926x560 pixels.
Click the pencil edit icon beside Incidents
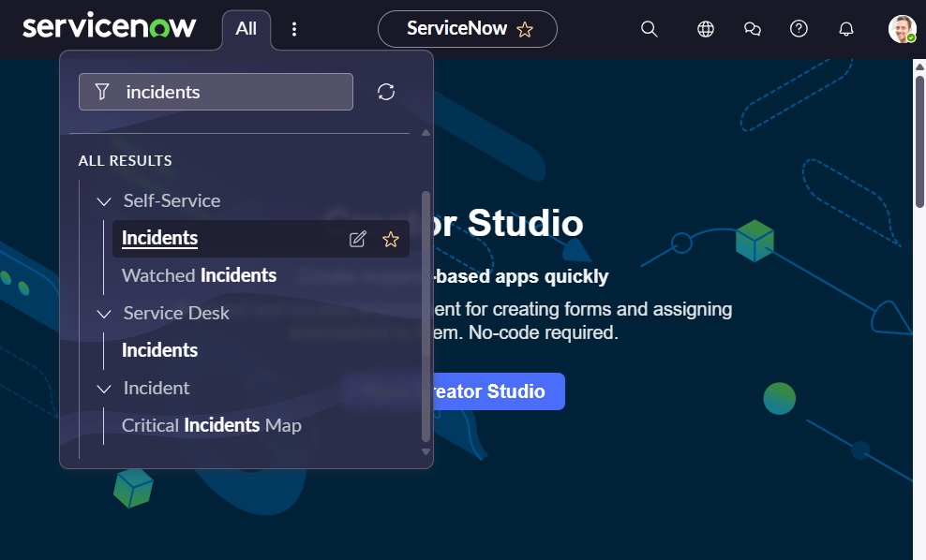(x=357, y=239)
